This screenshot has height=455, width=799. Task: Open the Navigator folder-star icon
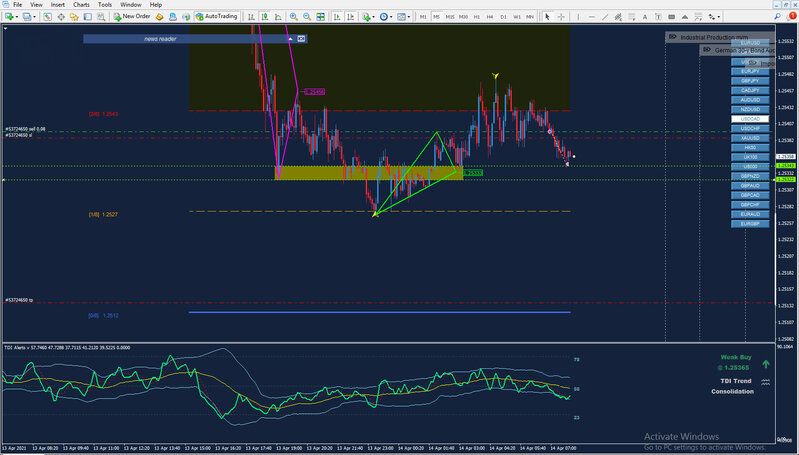pos(74,17)
